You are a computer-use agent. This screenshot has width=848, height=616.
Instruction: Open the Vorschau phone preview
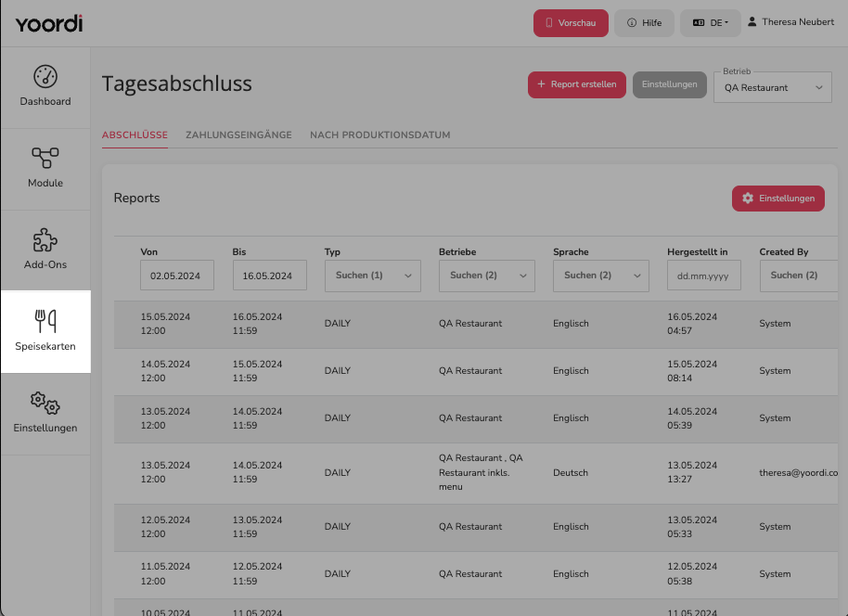[x=571, y=23]
